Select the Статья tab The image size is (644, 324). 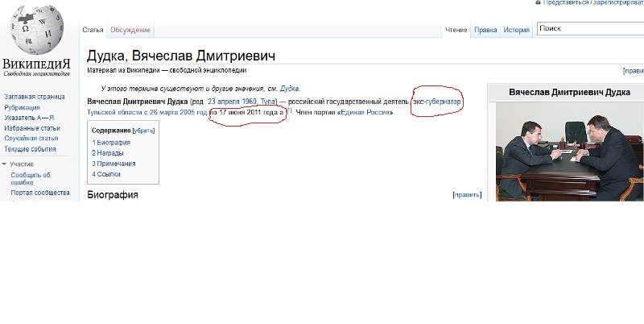93,30
